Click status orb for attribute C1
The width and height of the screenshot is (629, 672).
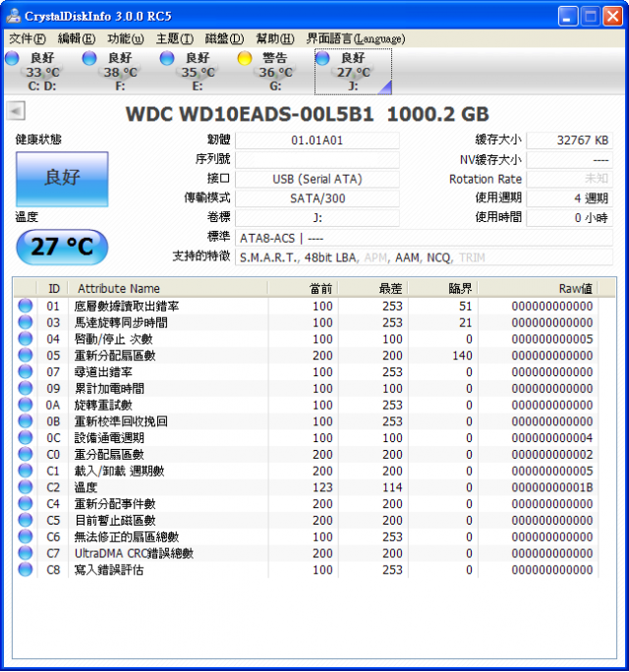(x=26, y=471)
